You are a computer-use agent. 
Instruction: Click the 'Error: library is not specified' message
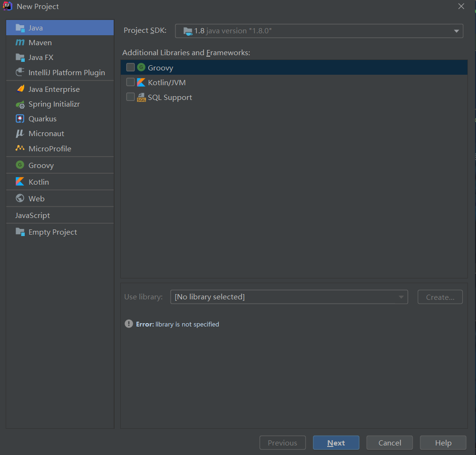click(177, 325)
